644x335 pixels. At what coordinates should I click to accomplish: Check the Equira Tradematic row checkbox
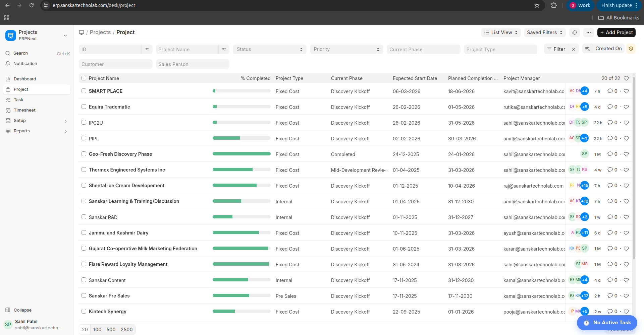[x=84, y=107]
